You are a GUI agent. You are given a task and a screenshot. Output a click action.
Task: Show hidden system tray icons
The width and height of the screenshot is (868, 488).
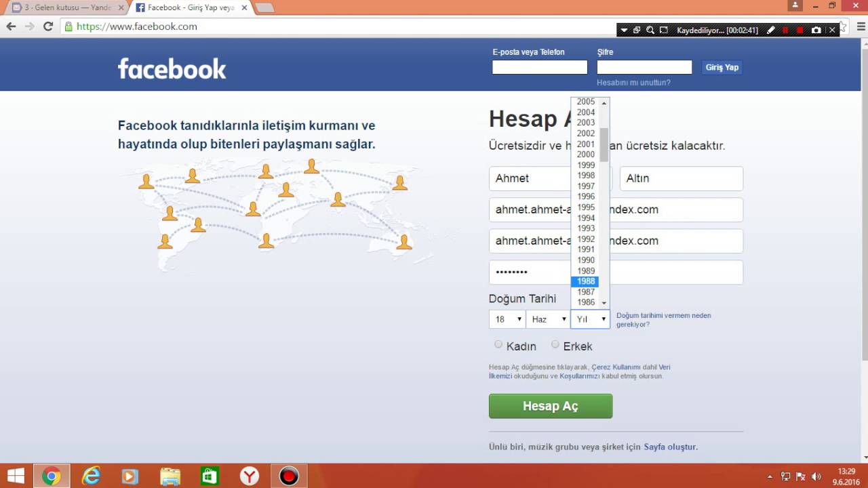pos(770,476)
